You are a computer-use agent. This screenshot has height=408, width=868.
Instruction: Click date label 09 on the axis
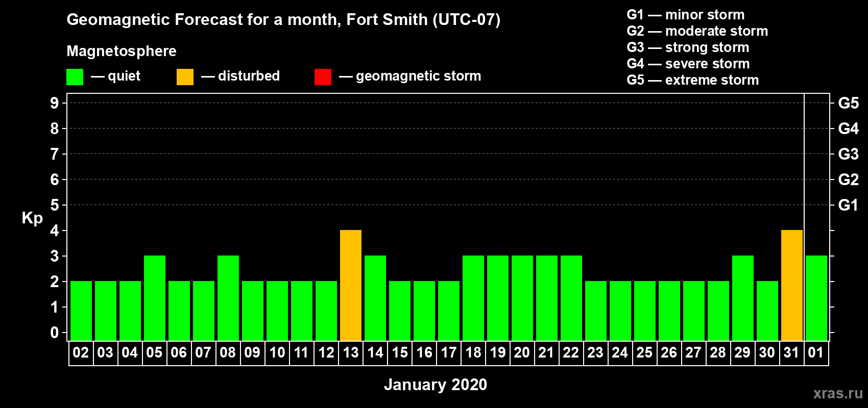point(252,352)
